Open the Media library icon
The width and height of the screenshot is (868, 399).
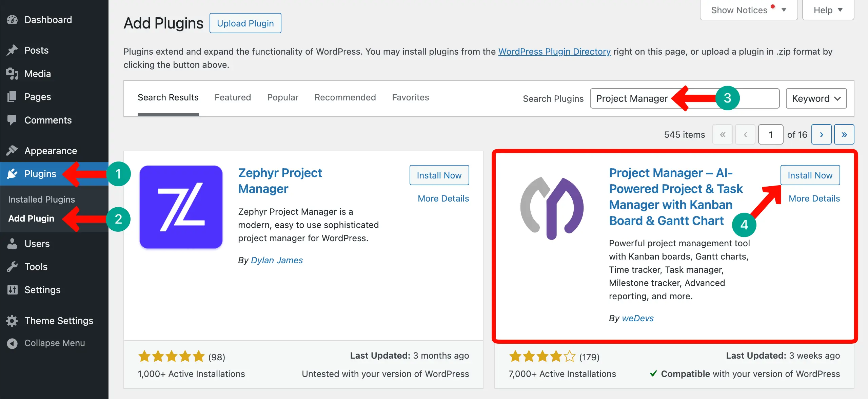12,73
